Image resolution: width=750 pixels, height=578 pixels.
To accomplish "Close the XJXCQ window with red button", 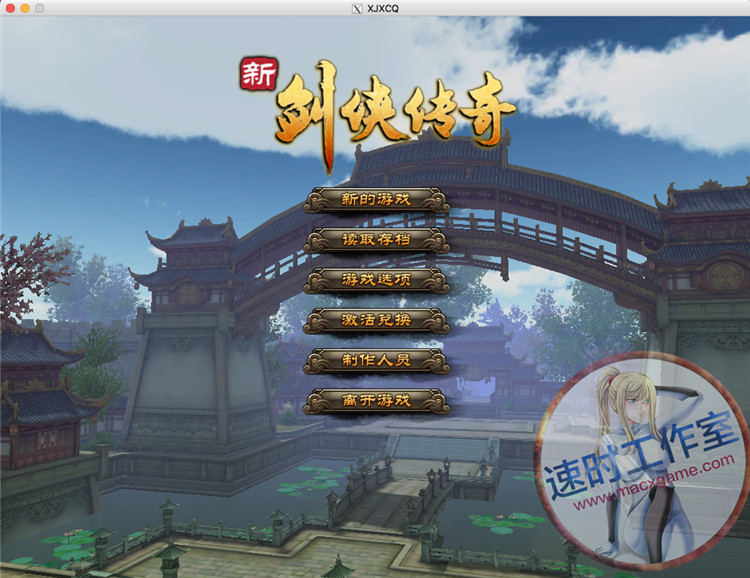I will point(10,8).
